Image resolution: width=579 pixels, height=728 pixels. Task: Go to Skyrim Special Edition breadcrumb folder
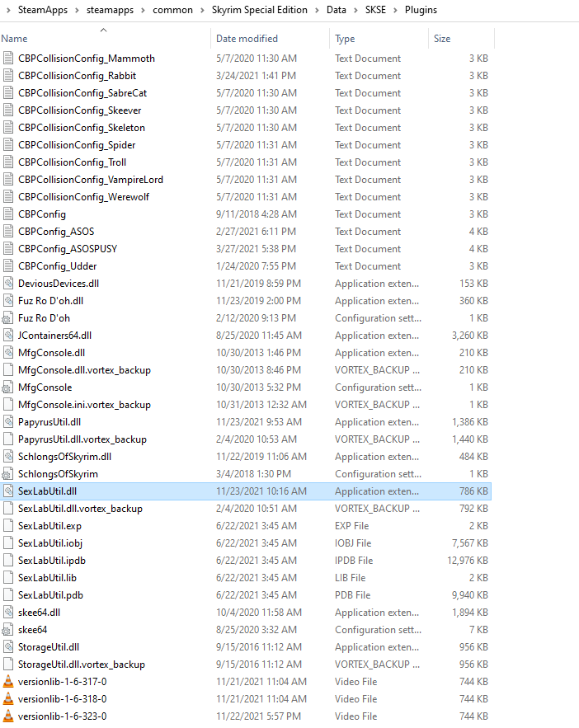click(x=260, y=10)
